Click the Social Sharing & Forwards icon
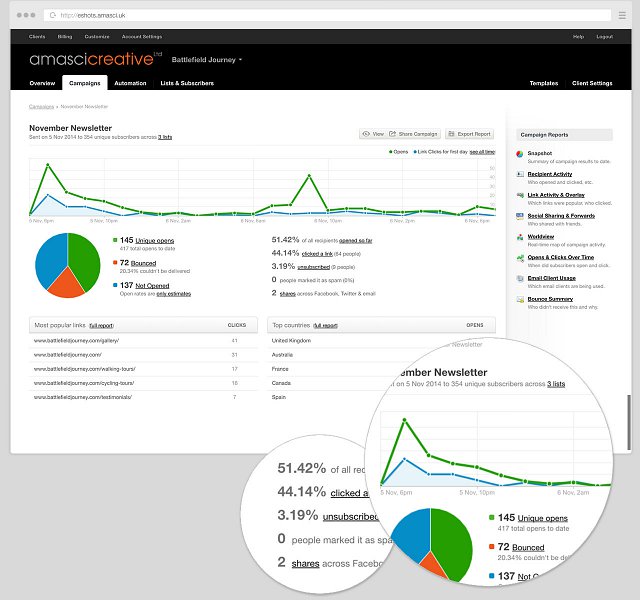 (520, 216)
